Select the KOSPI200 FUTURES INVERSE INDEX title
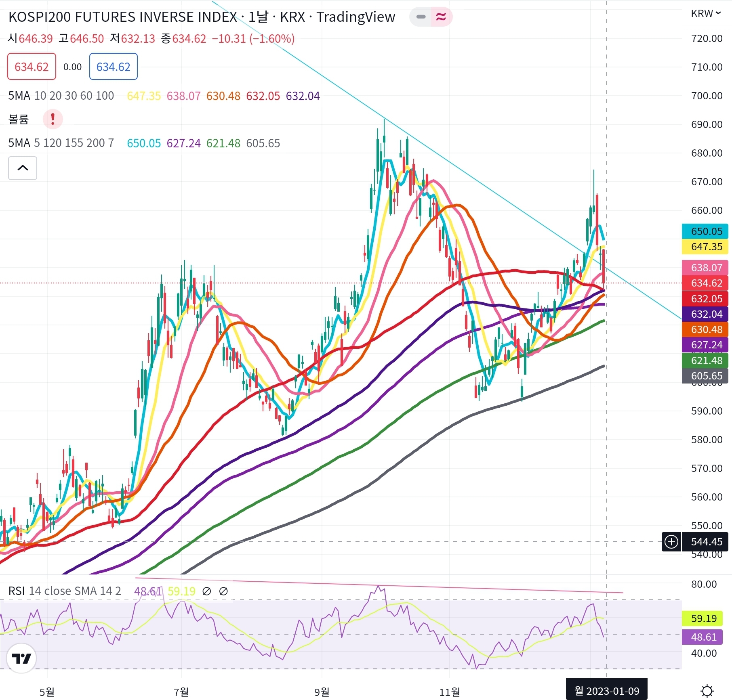 coord(123,17)
